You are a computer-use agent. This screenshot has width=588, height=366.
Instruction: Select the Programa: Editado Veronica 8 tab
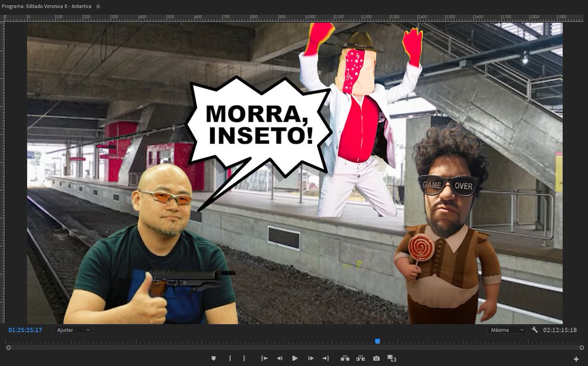tap(47, 7)
